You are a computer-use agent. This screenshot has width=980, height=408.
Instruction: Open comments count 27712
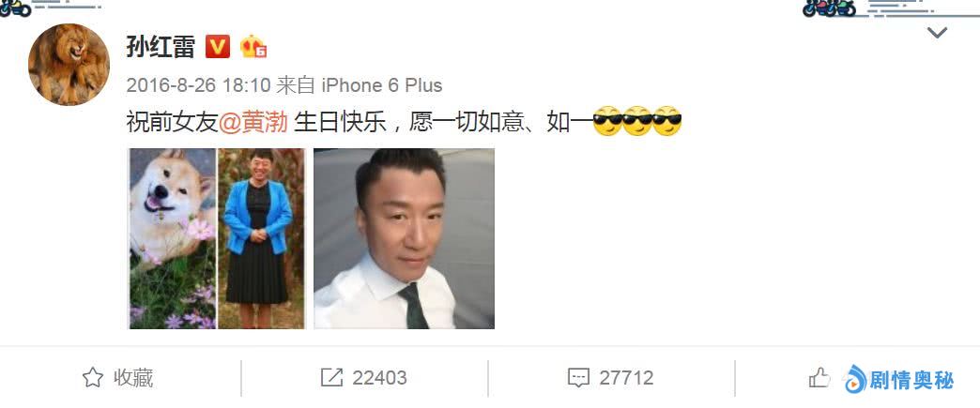coord(626,377)
